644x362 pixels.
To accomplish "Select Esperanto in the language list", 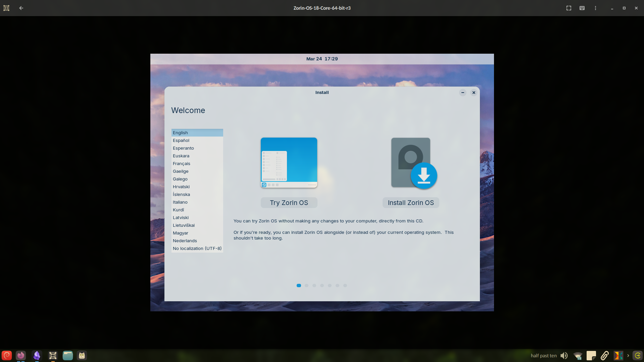I will click(197, 148).
